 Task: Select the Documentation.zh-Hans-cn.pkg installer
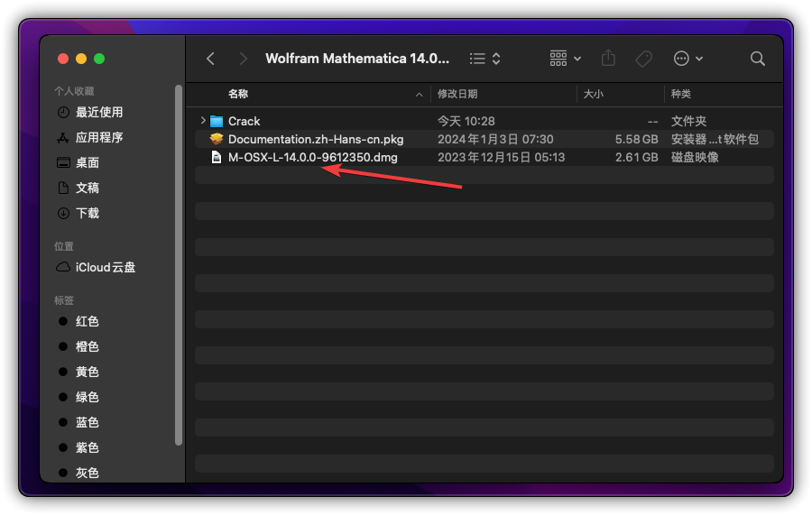(x=315, y=139)
